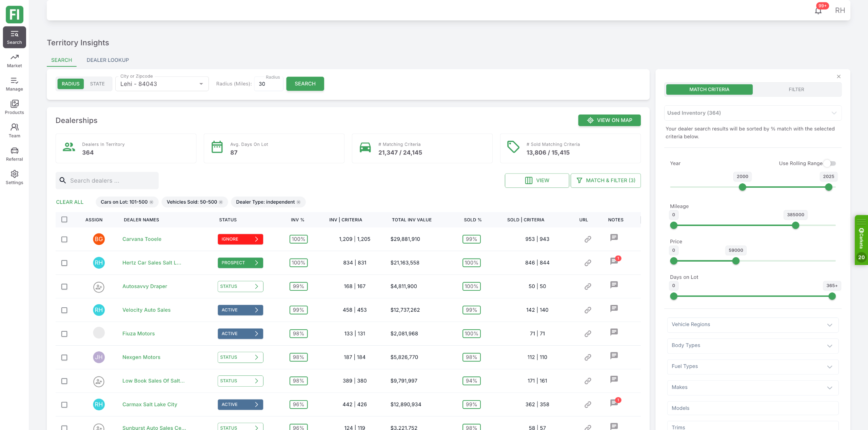Click assign user icon for Autosavvy Draper

pos(99,287)
